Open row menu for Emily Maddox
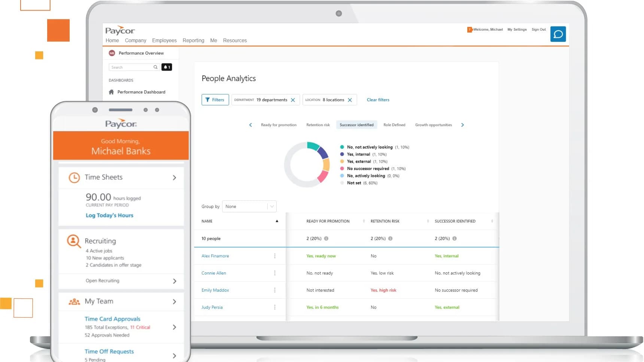This screenshot has width=644, height=362. coord(275,290)
